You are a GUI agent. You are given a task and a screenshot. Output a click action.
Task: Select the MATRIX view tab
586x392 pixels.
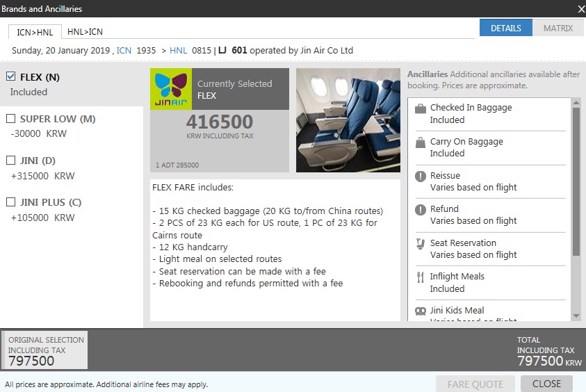(558, 28)
